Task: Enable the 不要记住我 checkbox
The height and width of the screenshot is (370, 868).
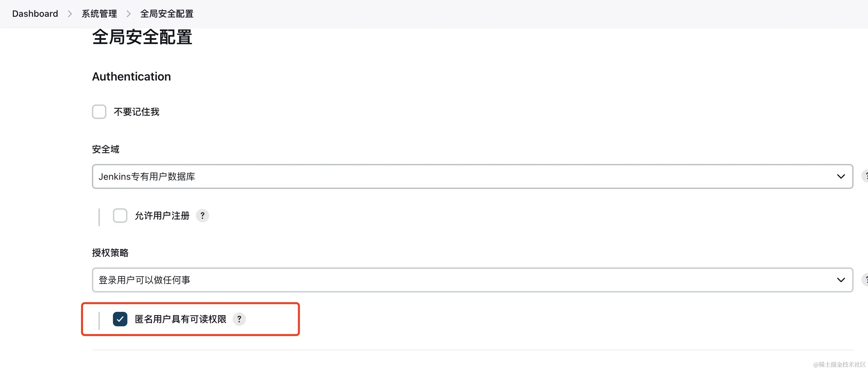Action: pyautogui.click(x=99, y=112)
